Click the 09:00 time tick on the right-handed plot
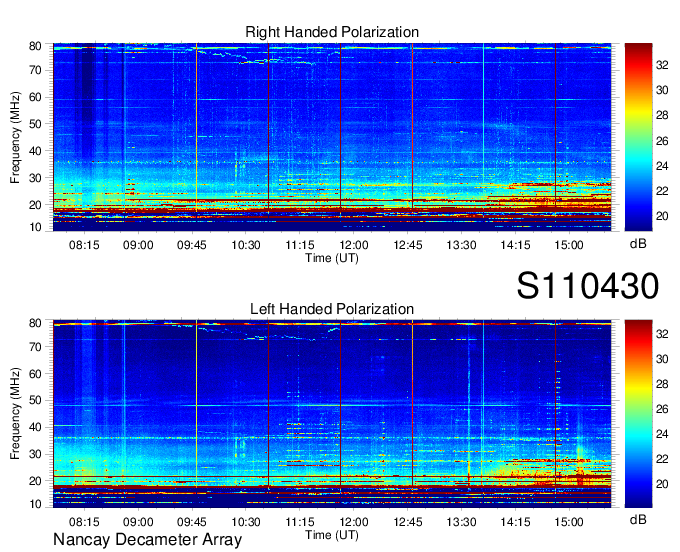Viewport: 680px width, 552px height. [138, 245]
